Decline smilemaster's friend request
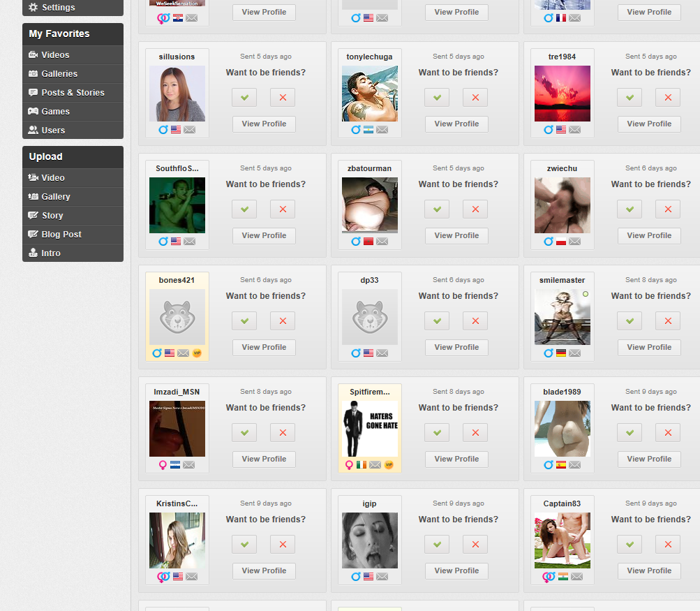The width and height of the screenshot is (700, 611). (668, 321)
